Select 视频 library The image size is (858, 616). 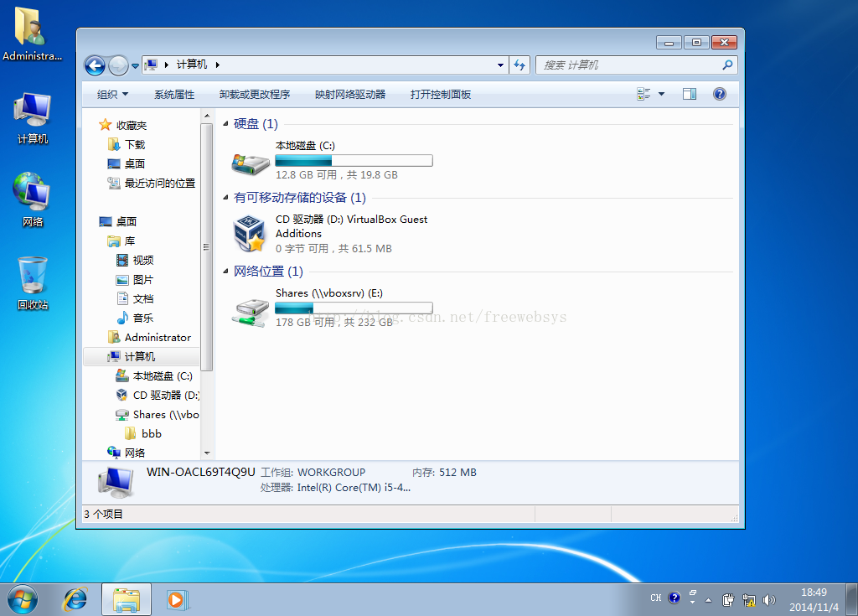(143, 260)
